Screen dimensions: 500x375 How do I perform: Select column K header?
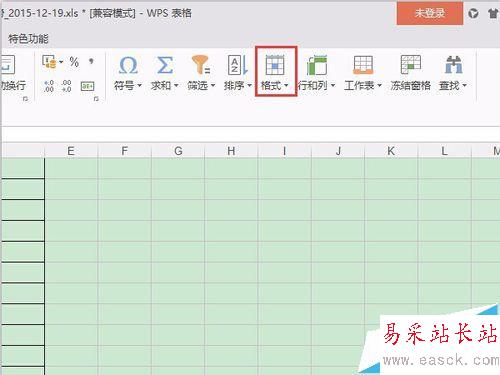pos(391,151)
